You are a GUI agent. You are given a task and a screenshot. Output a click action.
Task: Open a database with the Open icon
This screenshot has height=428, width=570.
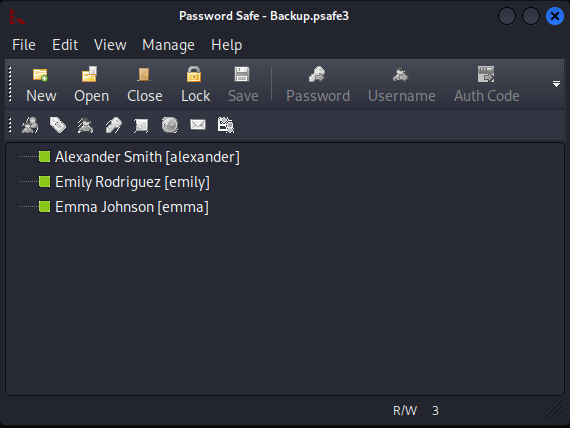[x=89, y=74]
